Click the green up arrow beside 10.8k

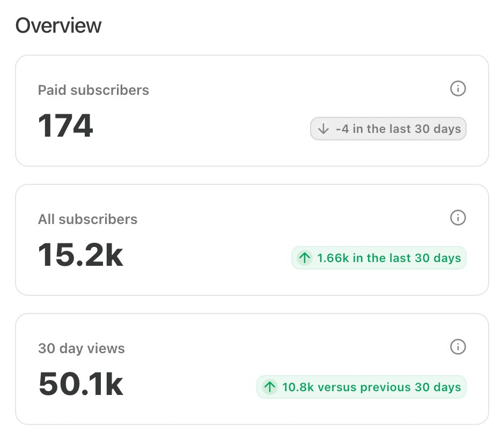click(x=270, y=387)
